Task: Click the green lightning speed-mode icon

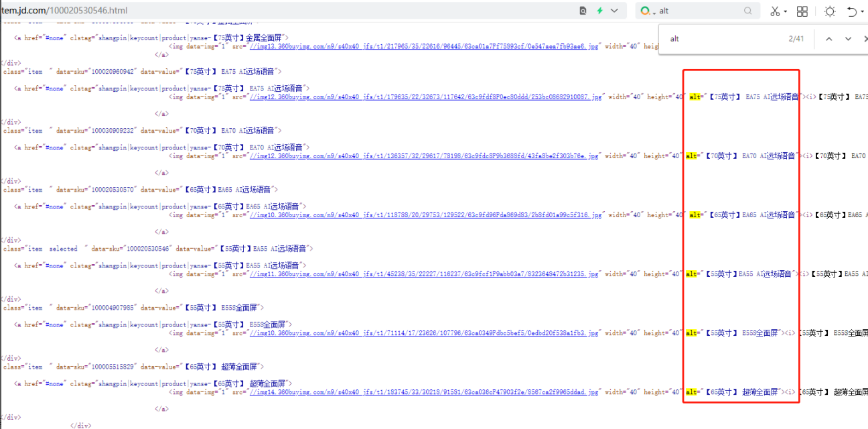Action: click(x=600, y=11)
